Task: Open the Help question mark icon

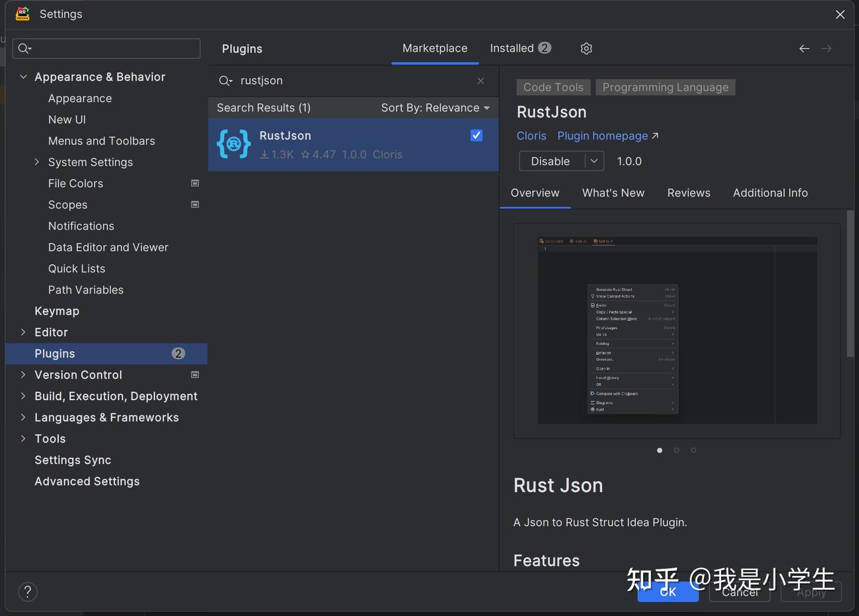Action: [x=27, y=592]
